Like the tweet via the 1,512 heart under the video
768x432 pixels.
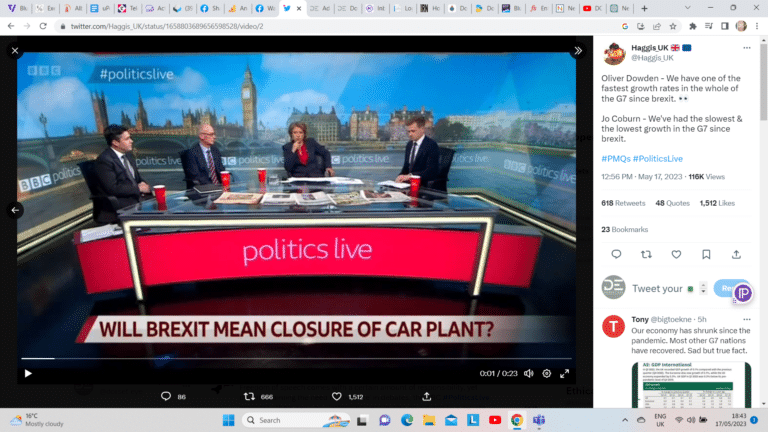336,396
